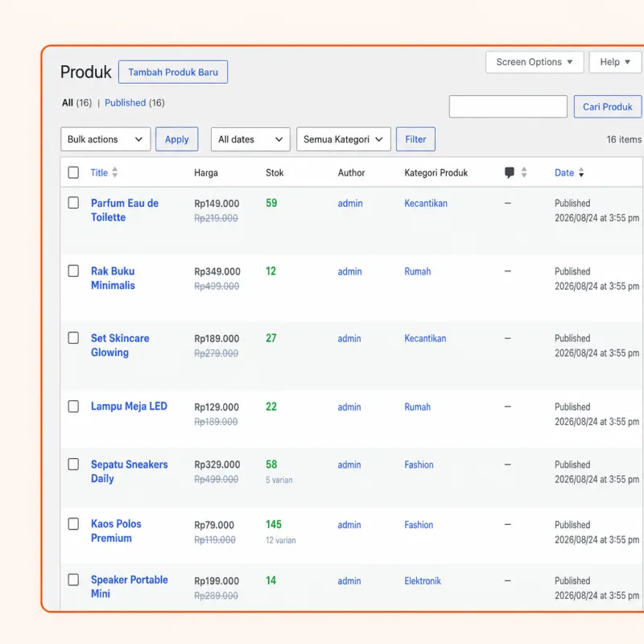This screenshot has height=644, width=644.
Task: Open the Kaos Polos Premium product
Action: 116,531
